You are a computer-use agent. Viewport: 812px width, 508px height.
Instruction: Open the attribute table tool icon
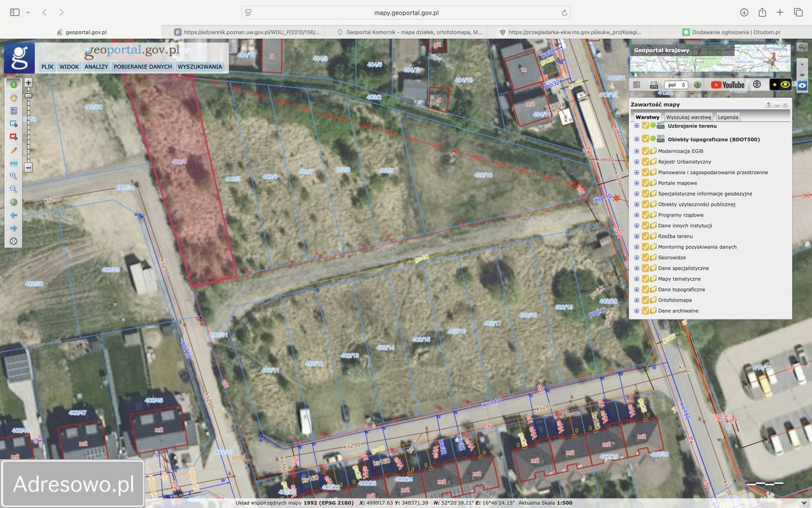coord(13,110)
